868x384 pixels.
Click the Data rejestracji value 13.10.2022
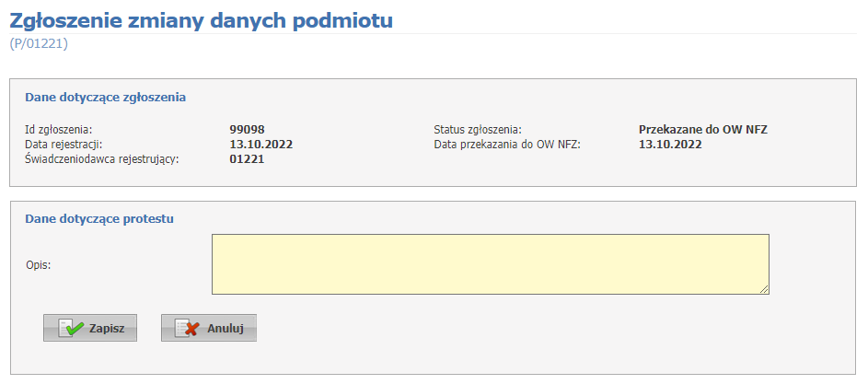(261, 145)
